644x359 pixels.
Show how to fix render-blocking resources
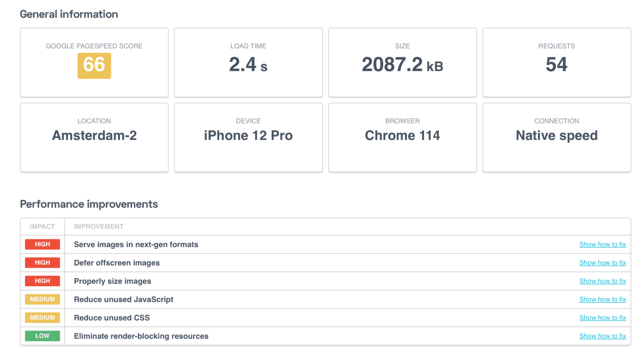point(602,336)
